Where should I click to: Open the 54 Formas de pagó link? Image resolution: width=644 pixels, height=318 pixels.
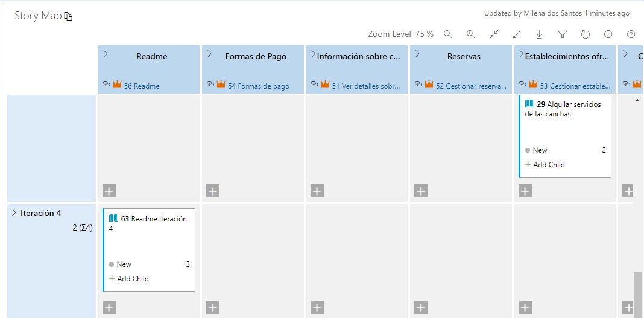[259, 86]
